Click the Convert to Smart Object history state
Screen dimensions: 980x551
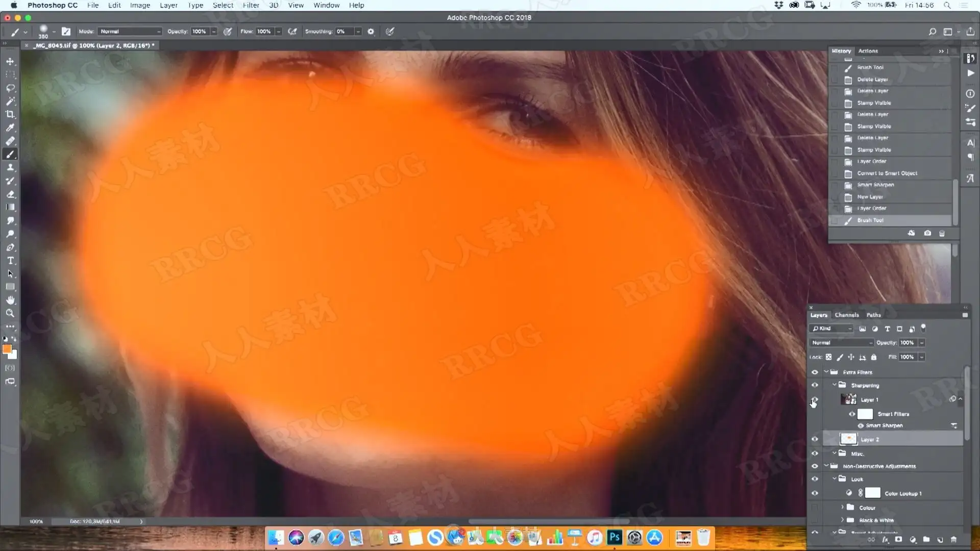887,173
